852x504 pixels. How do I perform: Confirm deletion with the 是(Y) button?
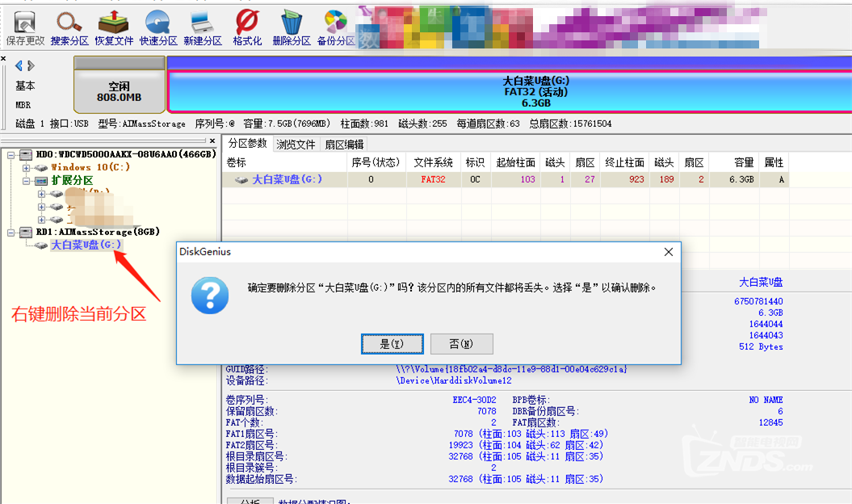[392, 343]
